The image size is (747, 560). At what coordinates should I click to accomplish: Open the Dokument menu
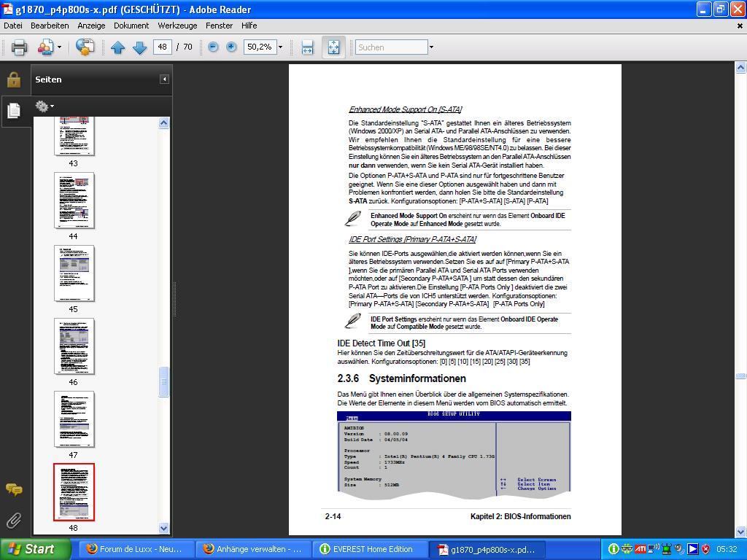[x=131, y=26]
